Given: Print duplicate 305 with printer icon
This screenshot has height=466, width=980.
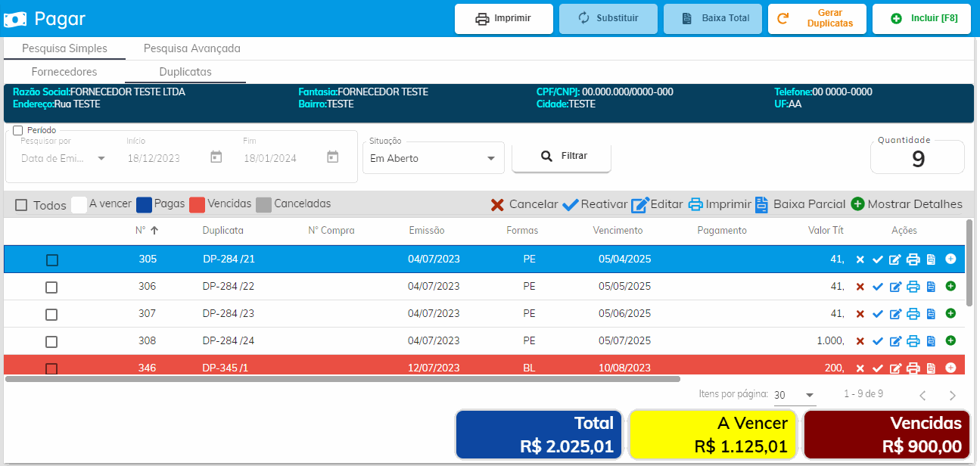Looking at the screenshot, I should [913, 259].
